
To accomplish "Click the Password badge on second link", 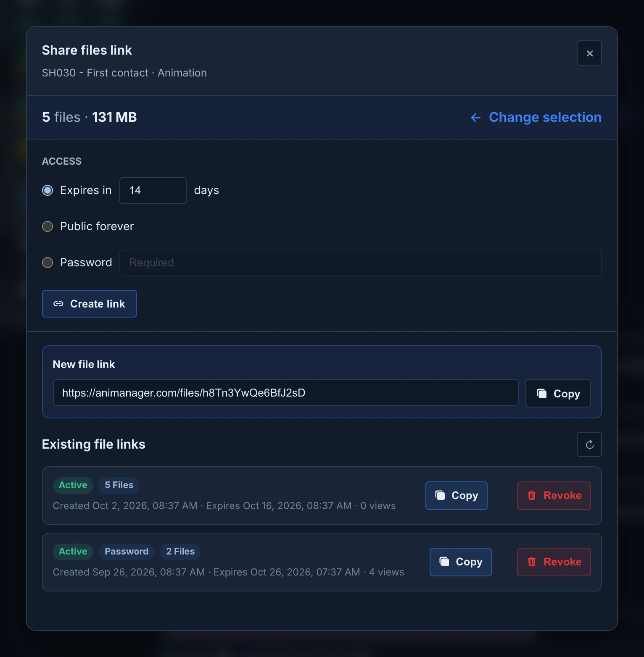I will pos(127,552).
